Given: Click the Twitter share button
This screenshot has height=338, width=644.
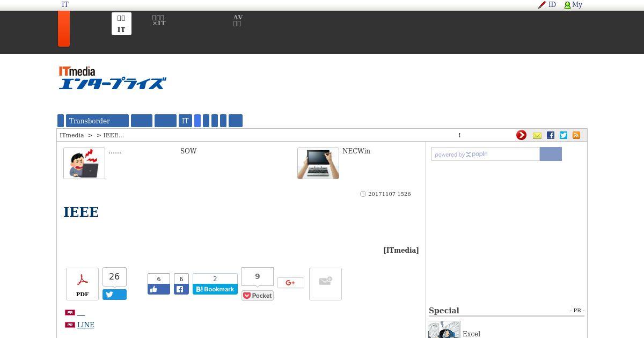Looking at the screenshot, I should coord(114,295).
